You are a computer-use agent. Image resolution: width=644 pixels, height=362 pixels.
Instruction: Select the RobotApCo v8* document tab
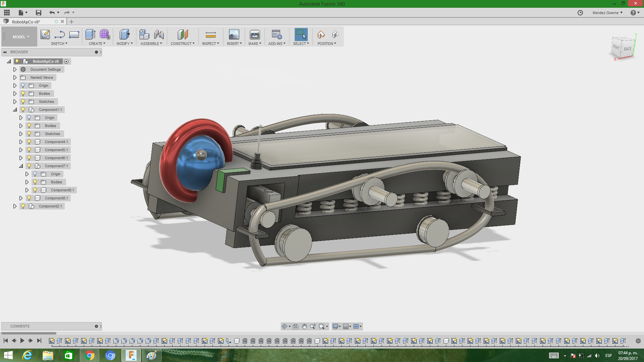coord(26,22)
